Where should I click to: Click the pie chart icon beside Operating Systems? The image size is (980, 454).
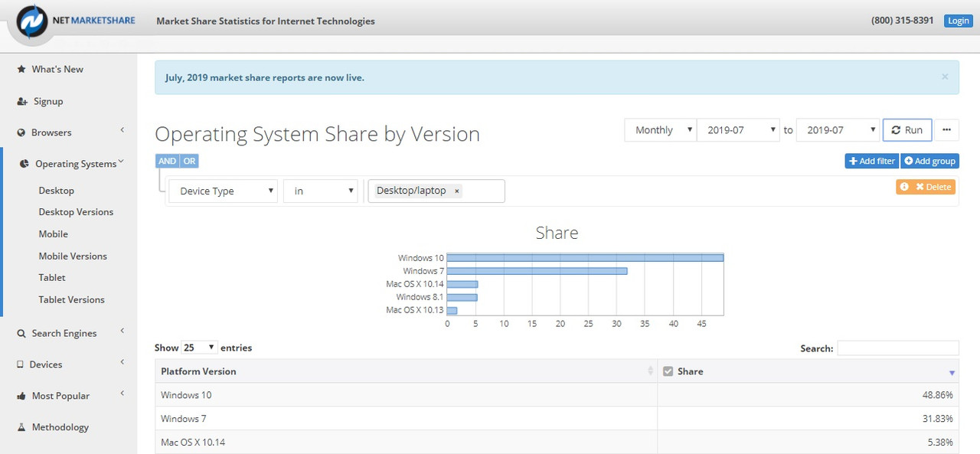24,164
